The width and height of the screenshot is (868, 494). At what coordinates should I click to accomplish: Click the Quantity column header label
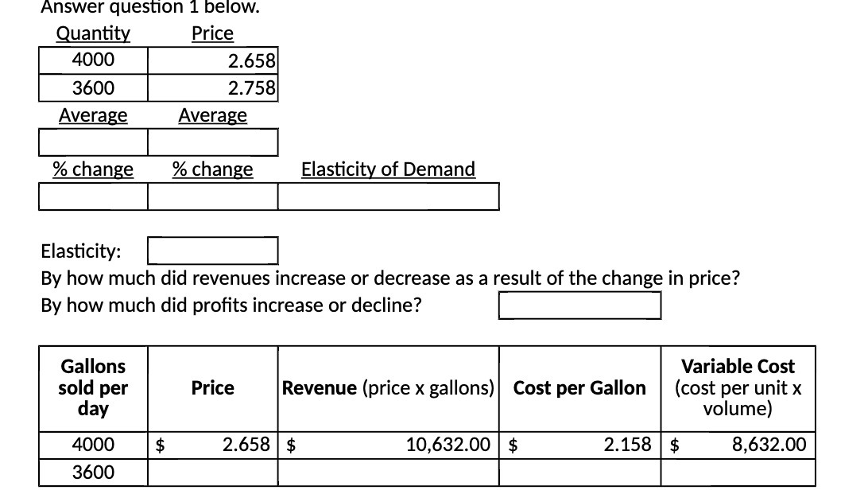[x=93, y=33]
